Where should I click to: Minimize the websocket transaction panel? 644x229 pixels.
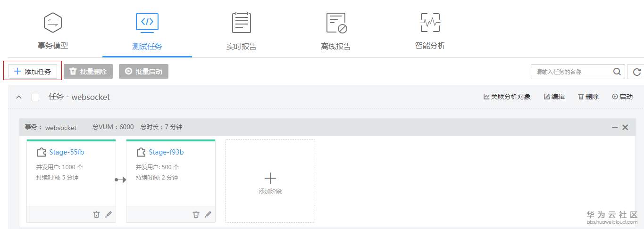pyautogui.click(x=615, y=127)
